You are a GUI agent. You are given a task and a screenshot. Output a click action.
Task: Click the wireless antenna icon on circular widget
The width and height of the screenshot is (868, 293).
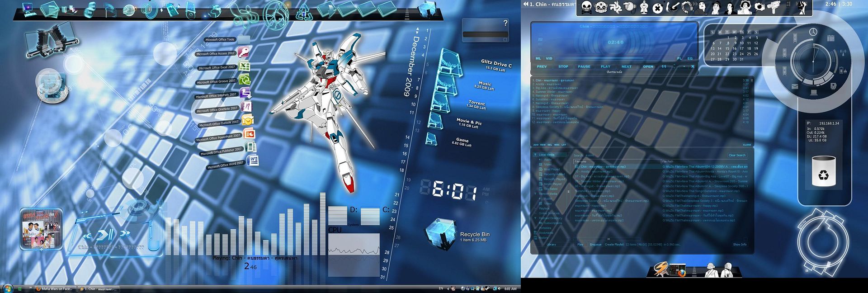[x=843, y=52]
